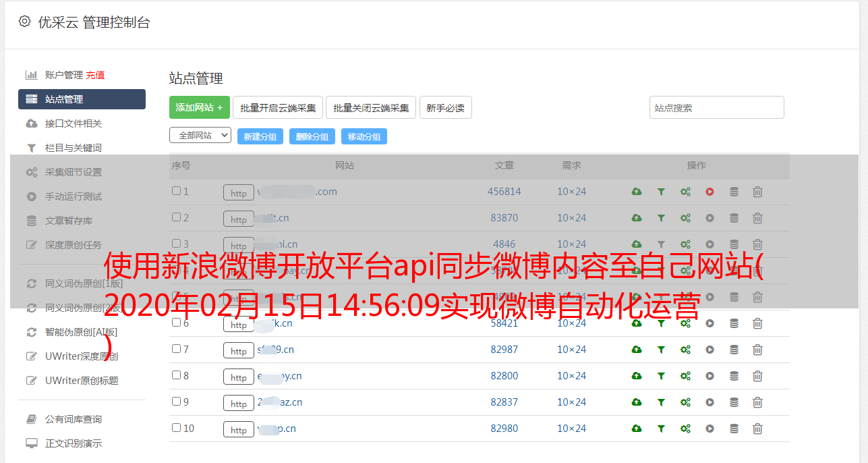Run manual test play icon in row 6
The width and height of the screenshot is (868, 463).
tap(710, 323)
